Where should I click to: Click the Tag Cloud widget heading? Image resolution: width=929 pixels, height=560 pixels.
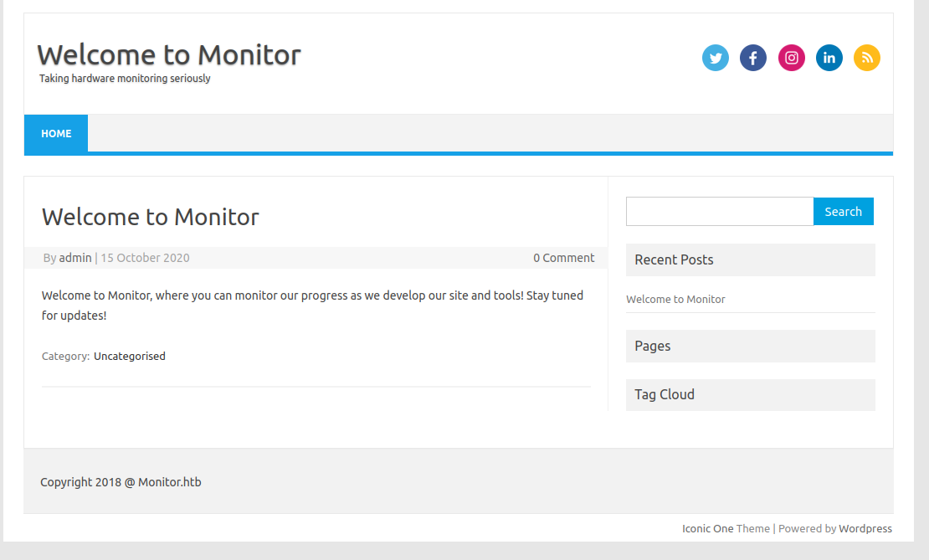[665, 394]
